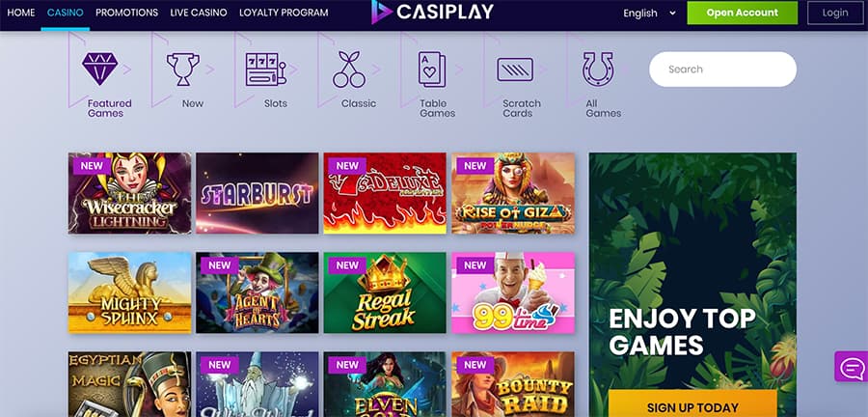The image size is (868, 417).
Task: Expand the English language dropdown
Action: click(x=649, y=13)
